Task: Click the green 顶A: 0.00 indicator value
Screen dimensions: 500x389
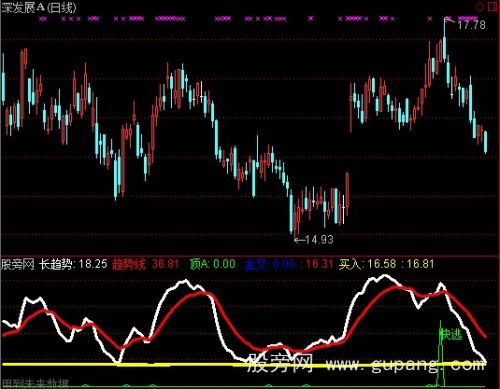Action: (212, 264)
